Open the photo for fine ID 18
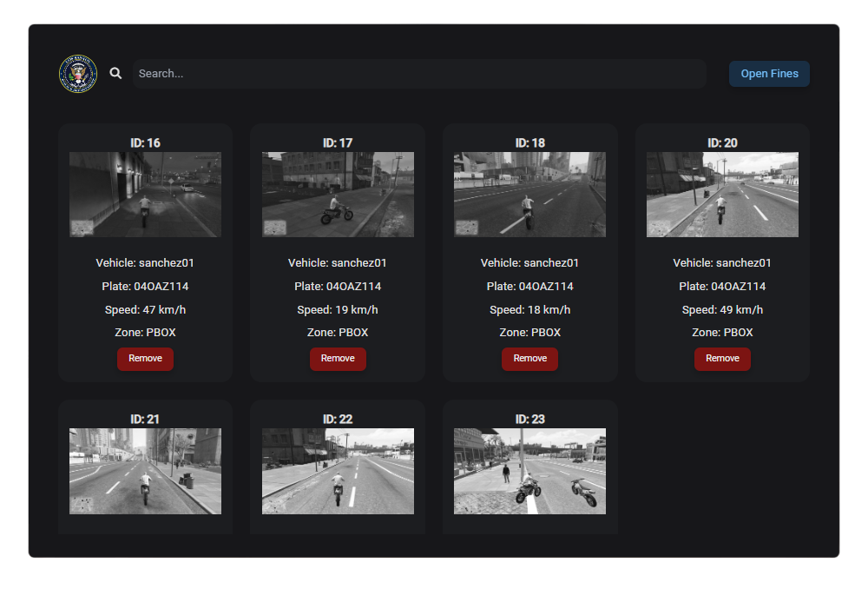 pos(529,195)
